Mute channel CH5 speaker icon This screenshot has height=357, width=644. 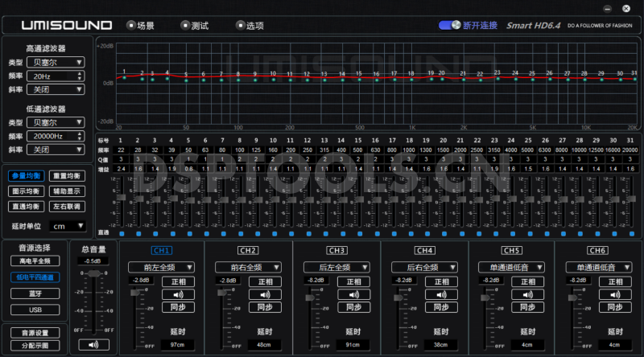pyautogui.click(x=528, y=294)
